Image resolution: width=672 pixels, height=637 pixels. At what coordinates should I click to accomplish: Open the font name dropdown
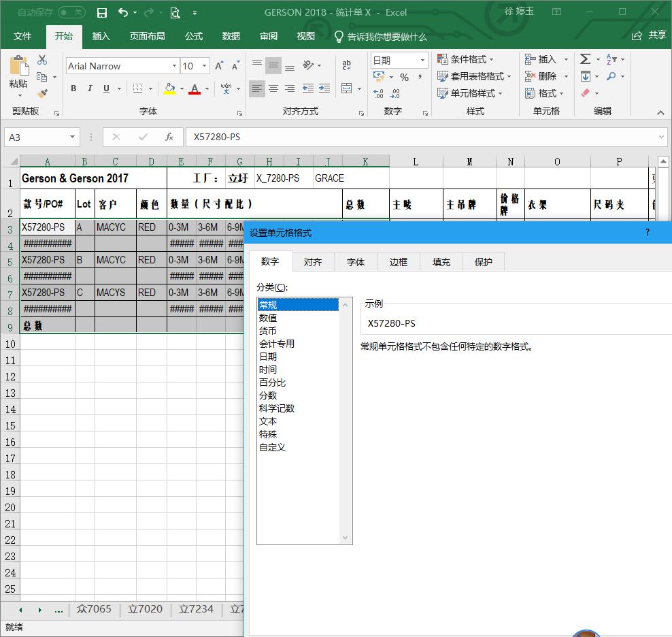(x=174, y=66)
